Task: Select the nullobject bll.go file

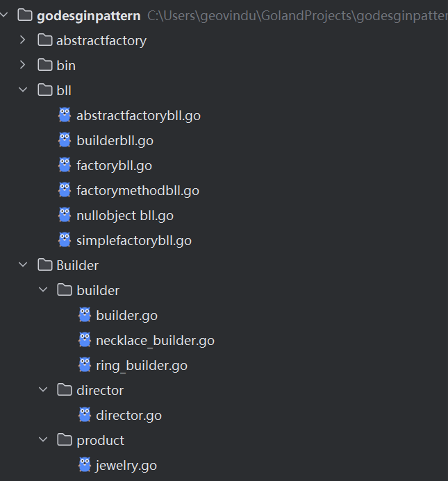Action: coord(125,215)
